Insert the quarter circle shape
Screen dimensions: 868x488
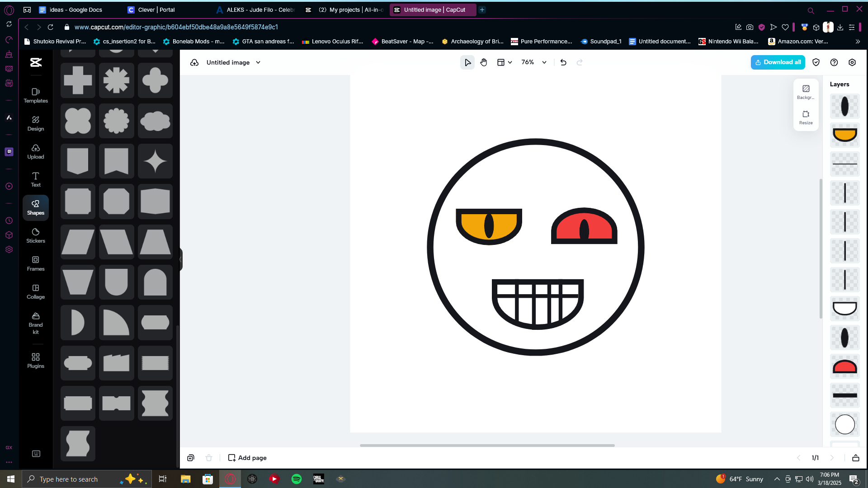[116, 322]
